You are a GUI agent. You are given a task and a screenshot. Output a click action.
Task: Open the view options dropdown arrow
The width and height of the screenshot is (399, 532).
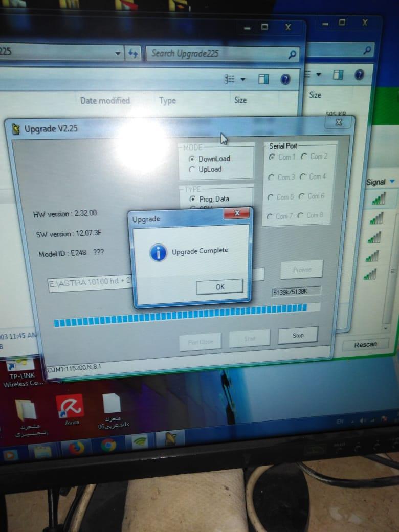243,79
